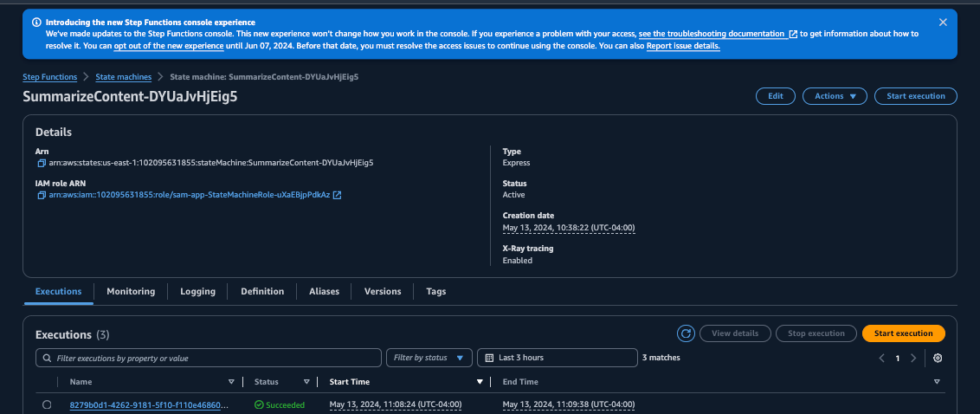Open IAM role external link icon
980x414 pixels.
click(x=337, y=195)
